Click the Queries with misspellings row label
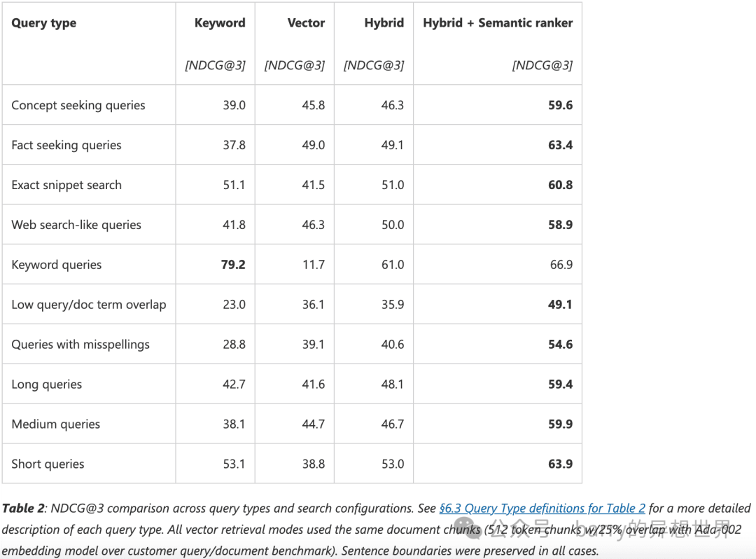This screenshot has height=559, width=756. [x=80, y=345]
